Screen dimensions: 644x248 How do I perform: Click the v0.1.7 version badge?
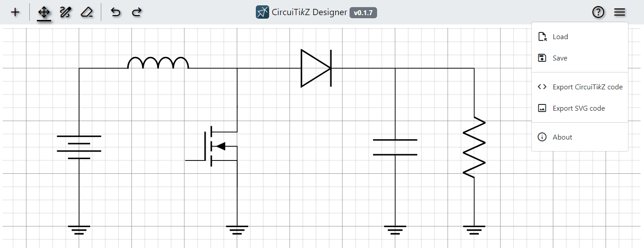[x=363, y=12]
